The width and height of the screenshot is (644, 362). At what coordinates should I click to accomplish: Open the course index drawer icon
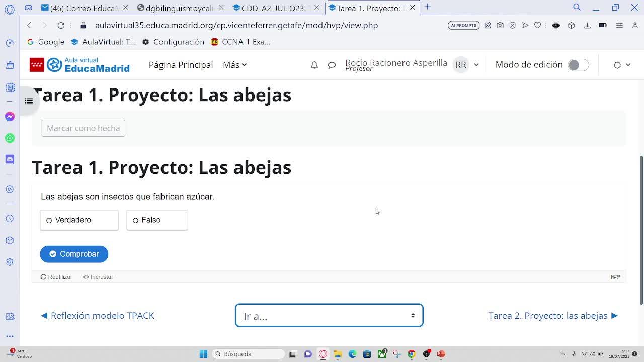pyautogui.click(x=29, y=101)
